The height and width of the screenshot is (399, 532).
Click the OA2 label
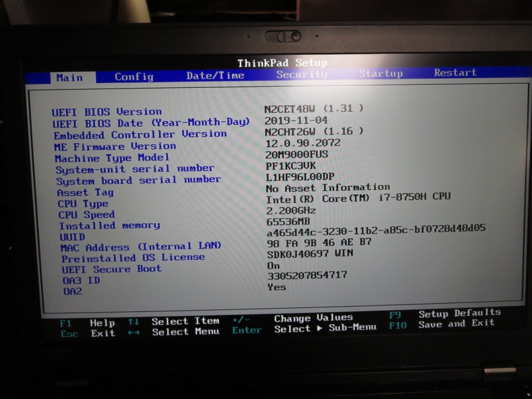click(x=72, y=291)
